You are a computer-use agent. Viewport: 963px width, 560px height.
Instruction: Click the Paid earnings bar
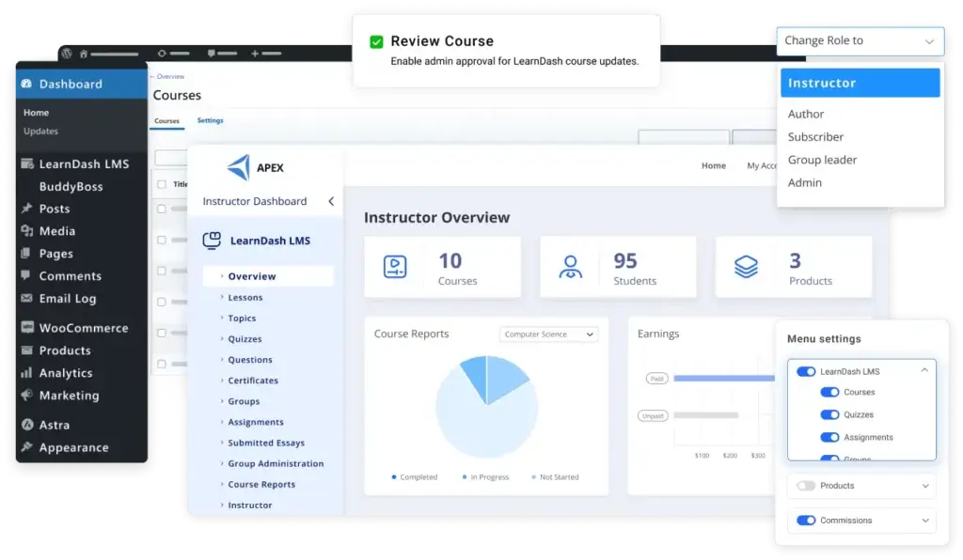723,379
